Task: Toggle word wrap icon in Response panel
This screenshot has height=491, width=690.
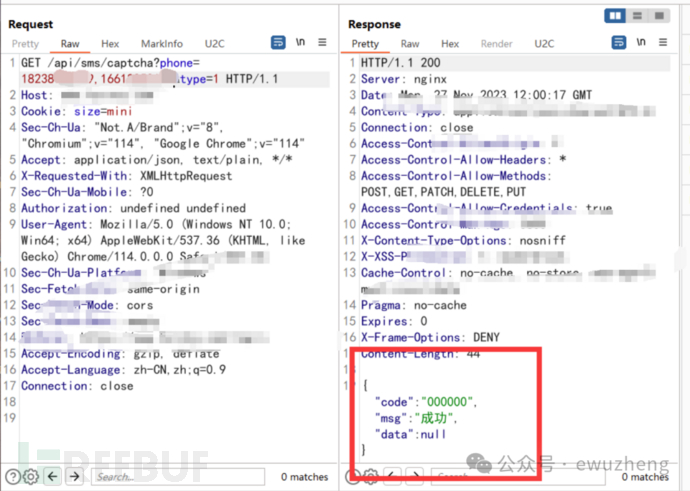Action: [x=619, y=42]
